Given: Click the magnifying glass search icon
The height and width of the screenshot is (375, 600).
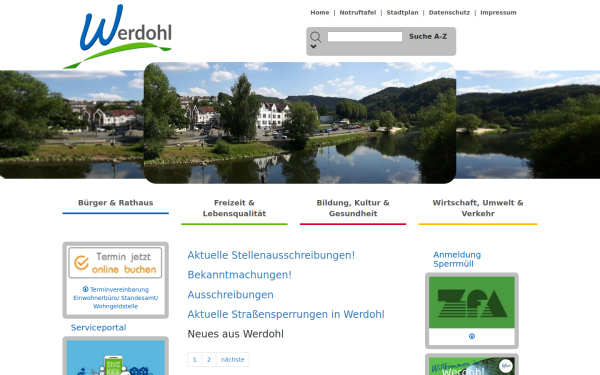Looking at the screenshot, I should [315, 37].
